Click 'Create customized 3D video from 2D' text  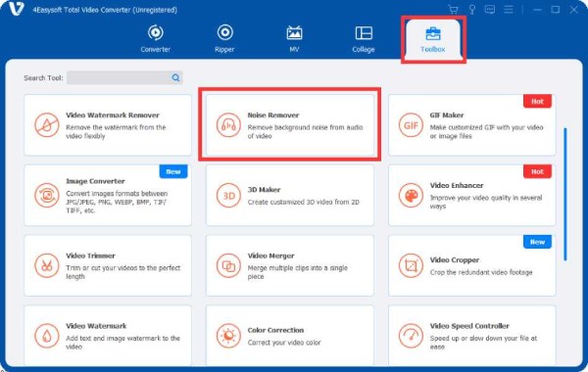pyautogui.click(x=304, y=202)
